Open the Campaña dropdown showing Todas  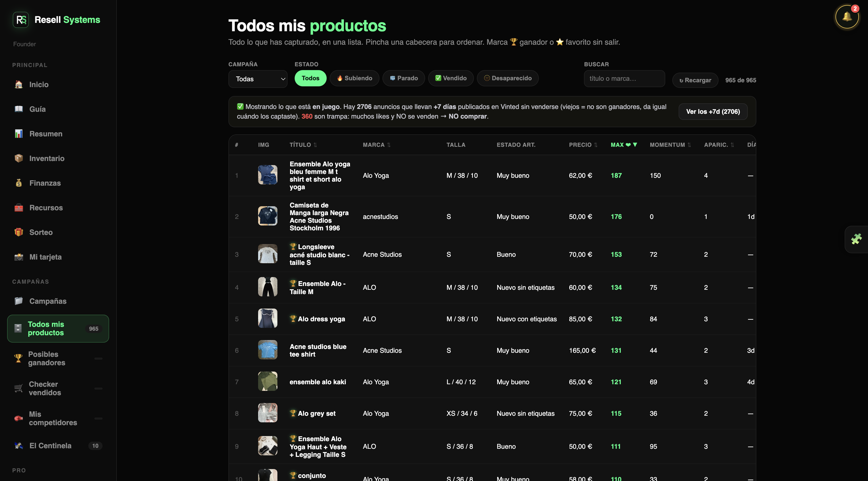258,79
